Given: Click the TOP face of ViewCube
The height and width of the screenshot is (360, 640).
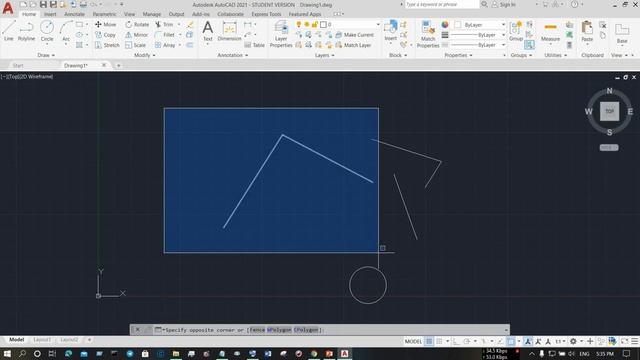Looking at the screenshot, I should coord(609,111).
